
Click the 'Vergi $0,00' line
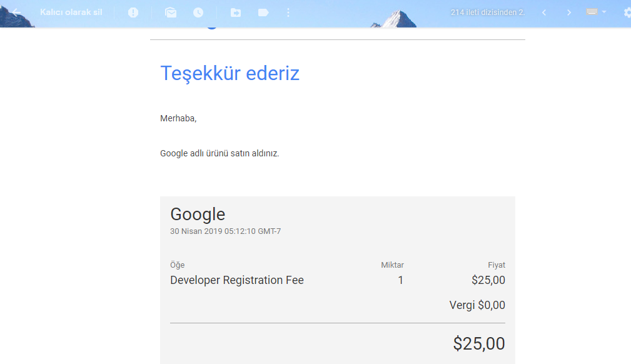(477, 305)
